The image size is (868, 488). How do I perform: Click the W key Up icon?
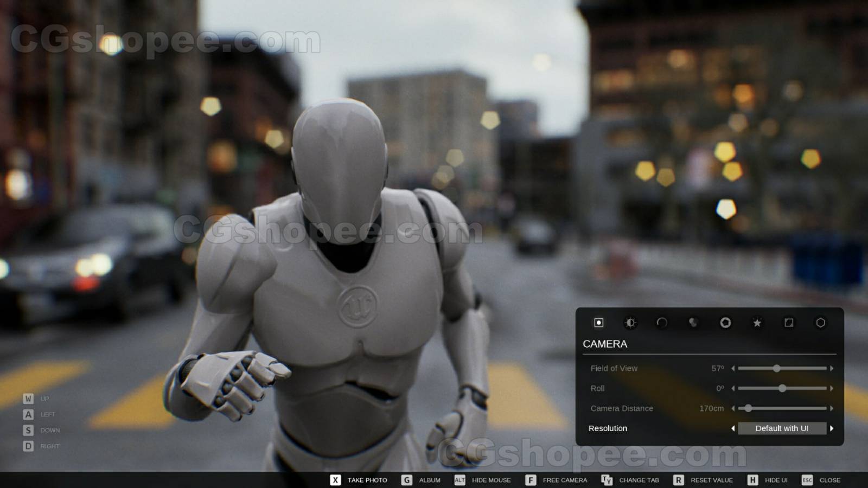[28, 399]
